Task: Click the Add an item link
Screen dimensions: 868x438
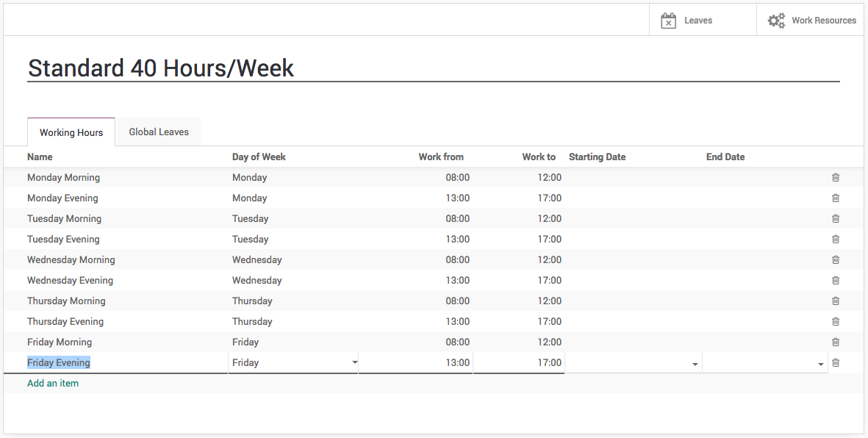Action: [53, 383]
